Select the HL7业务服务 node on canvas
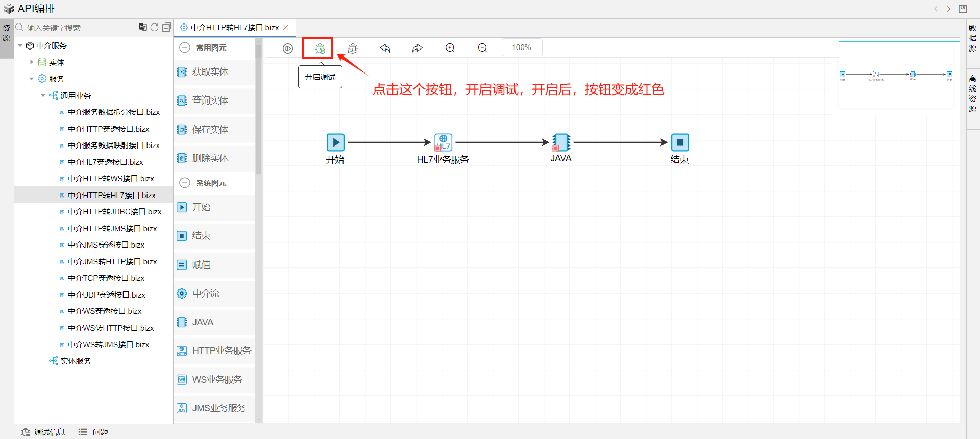This screenshot has width=980, height=439. 443,142
